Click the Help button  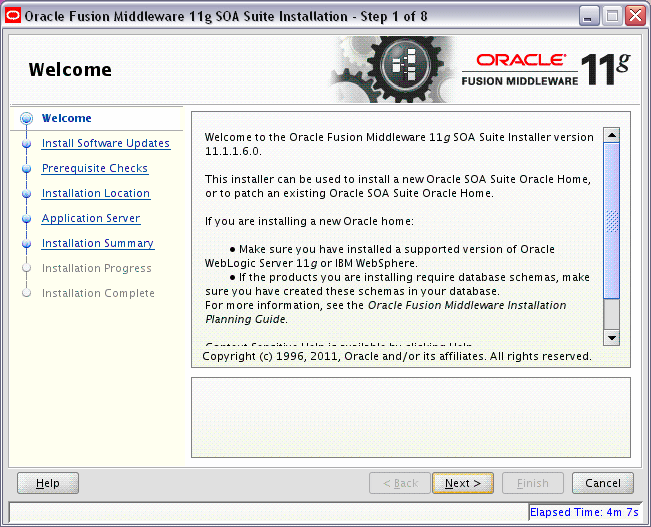coord(48,483)
